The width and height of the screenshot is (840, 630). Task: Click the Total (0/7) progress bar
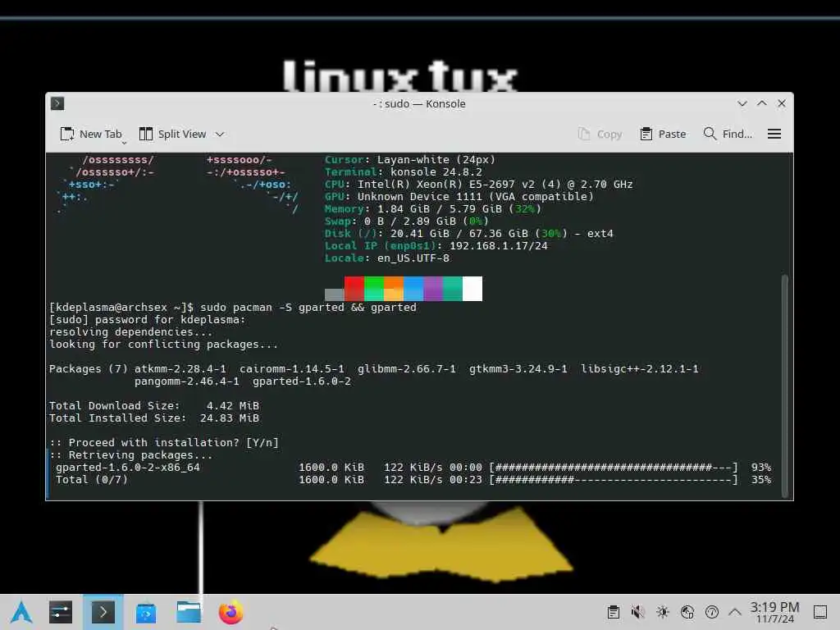(x=614, y=479)
